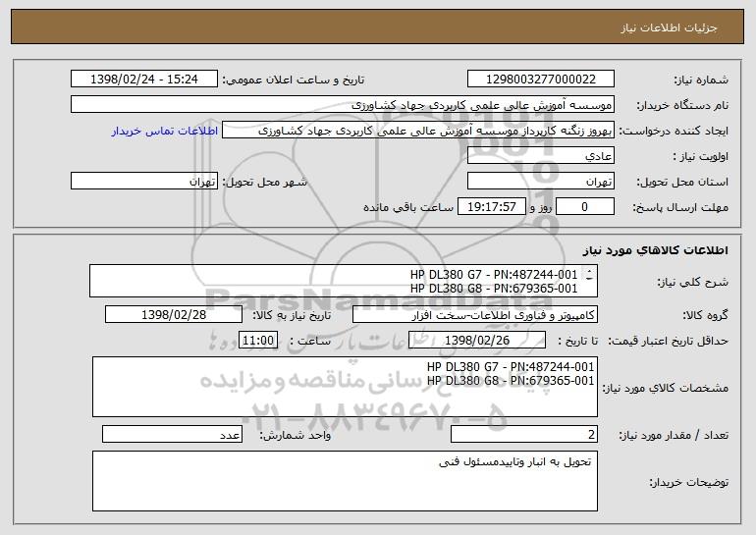The height and width of the screenshot is (535, 756).
Task: Click the label حداقل تاریخ اعتبار قیمت
Action: [668, 341]
